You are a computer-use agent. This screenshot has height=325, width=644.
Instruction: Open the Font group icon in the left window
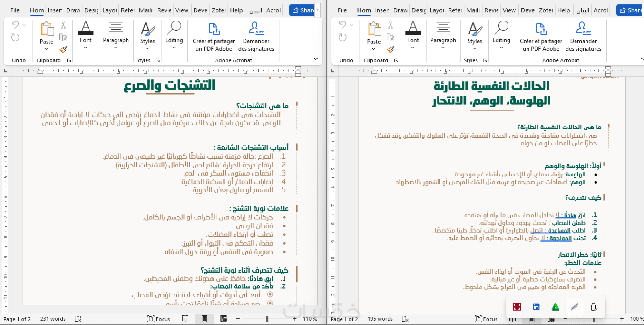pos(85,28)
